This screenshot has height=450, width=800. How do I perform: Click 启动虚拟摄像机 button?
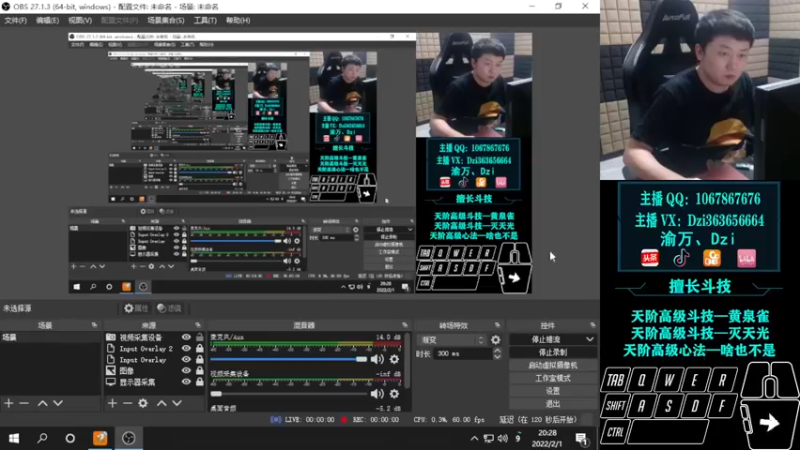point(553,365)
